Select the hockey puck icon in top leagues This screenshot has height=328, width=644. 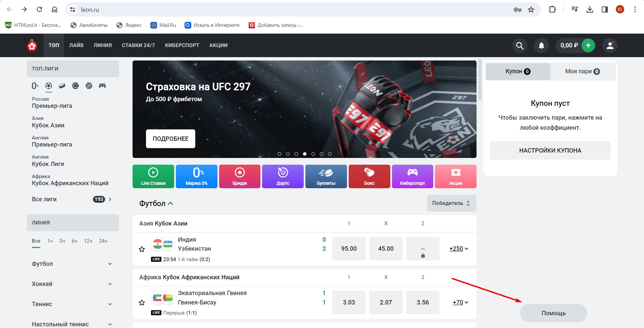(62, 86)
